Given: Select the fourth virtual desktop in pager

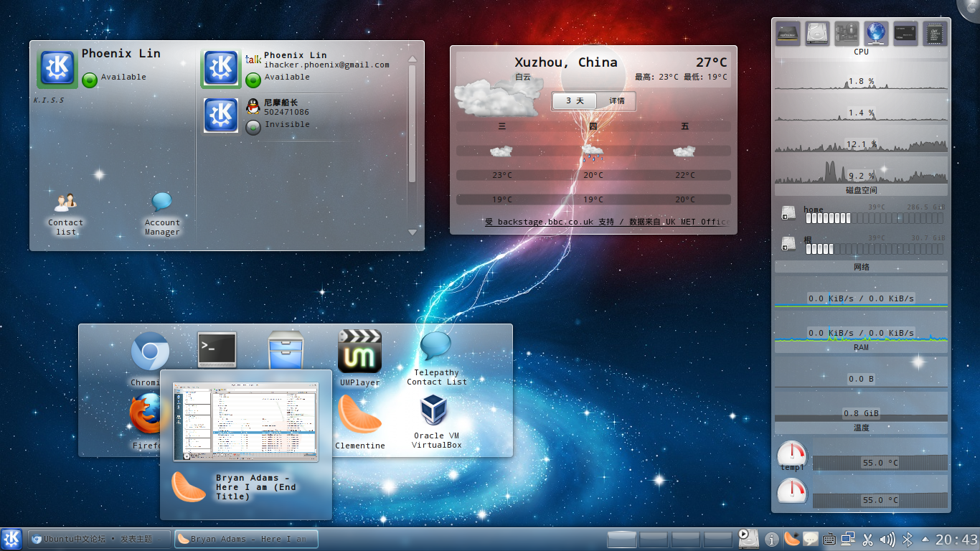Looking at the screenshot, I should pos(718,539).
